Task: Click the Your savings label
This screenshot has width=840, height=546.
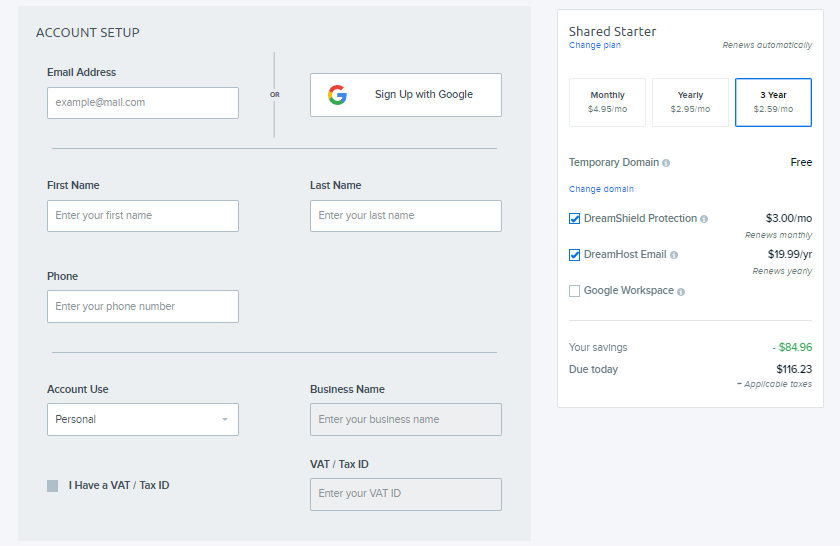Action: pyautogui.click(x=598, y=347)
